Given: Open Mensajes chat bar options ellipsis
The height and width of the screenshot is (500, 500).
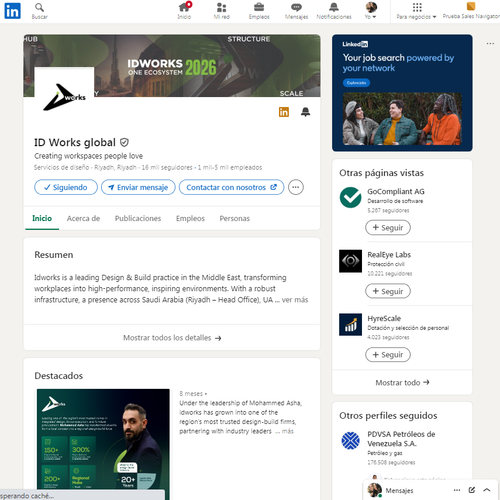Looking at the screenshot, I should coord(457,490).
